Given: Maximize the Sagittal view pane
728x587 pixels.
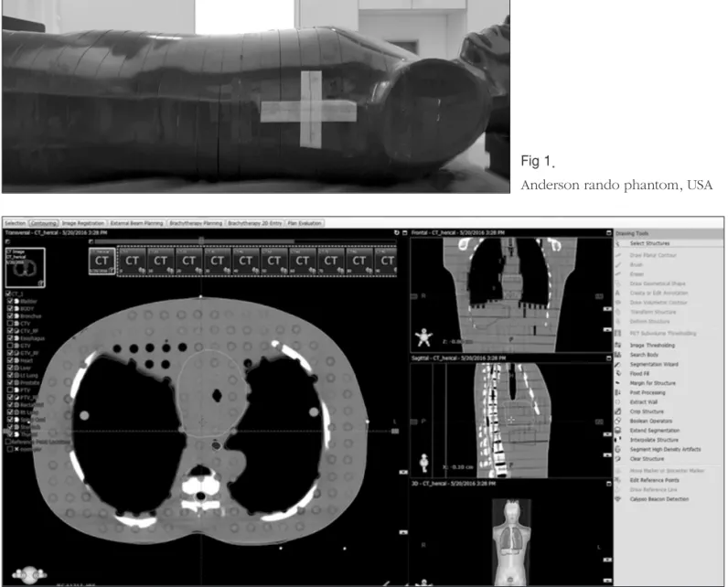Looking at the screenshot, I should pos(609,358).
